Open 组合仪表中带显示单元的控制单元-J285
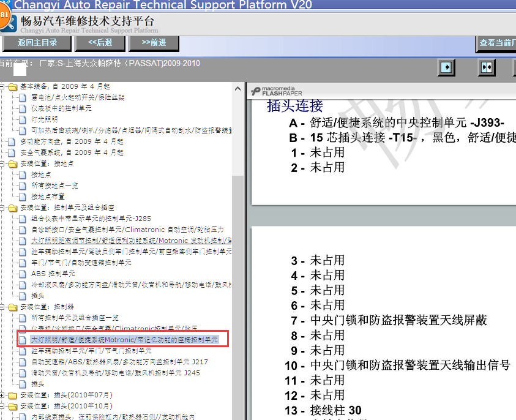This screenshot has height=420, width=516. (x=91, y=219)
